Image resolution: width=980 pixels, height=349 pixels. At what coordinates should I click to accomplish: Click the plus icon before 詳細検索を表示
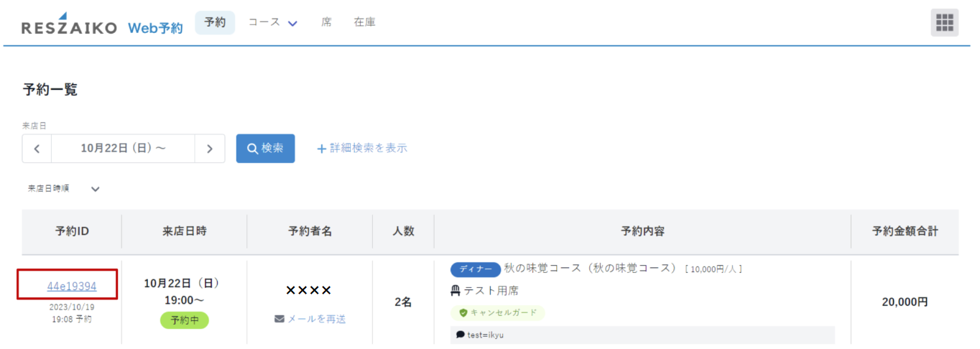[x=321, y=149]
